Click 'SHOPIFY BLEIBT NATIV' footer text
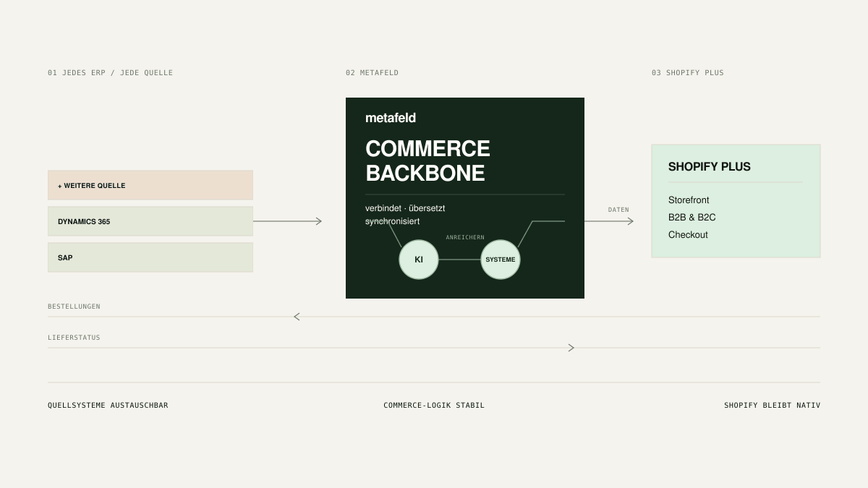This screenshot has width=868, height=488. tap(773, 406)
